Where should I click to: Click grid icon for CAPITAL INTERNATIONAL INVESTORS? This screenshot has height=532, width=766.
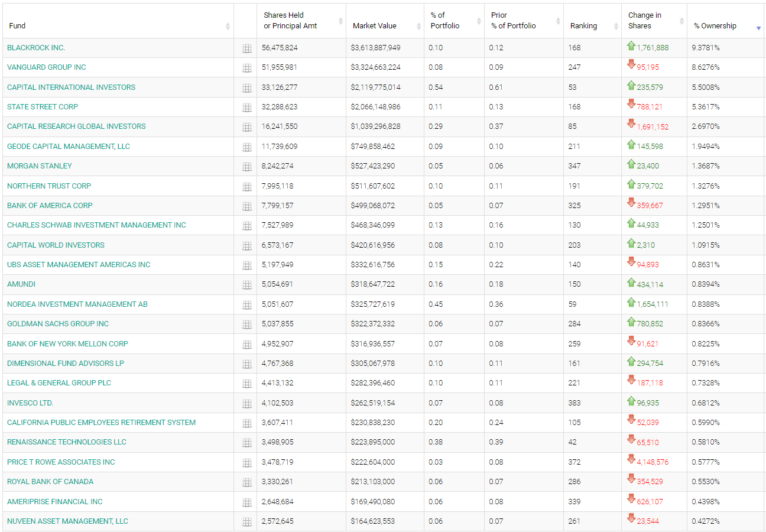click(x=247, y=88)
